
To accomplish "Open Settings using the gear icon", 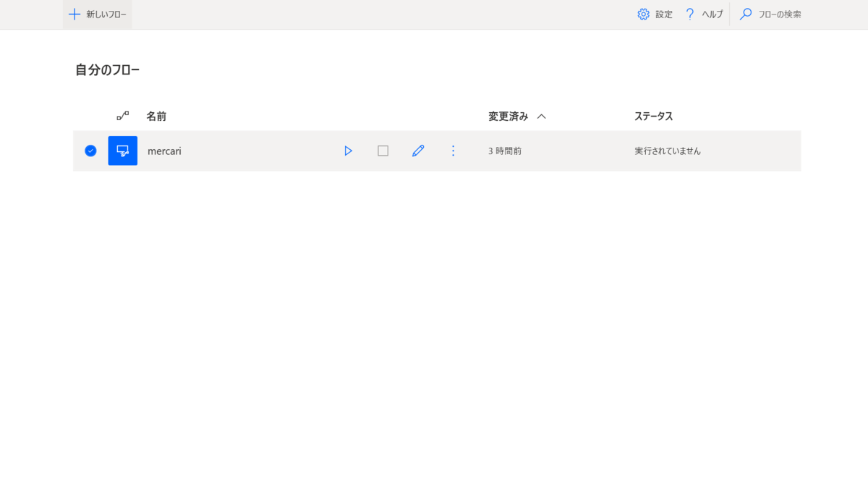I will point(642,14).
